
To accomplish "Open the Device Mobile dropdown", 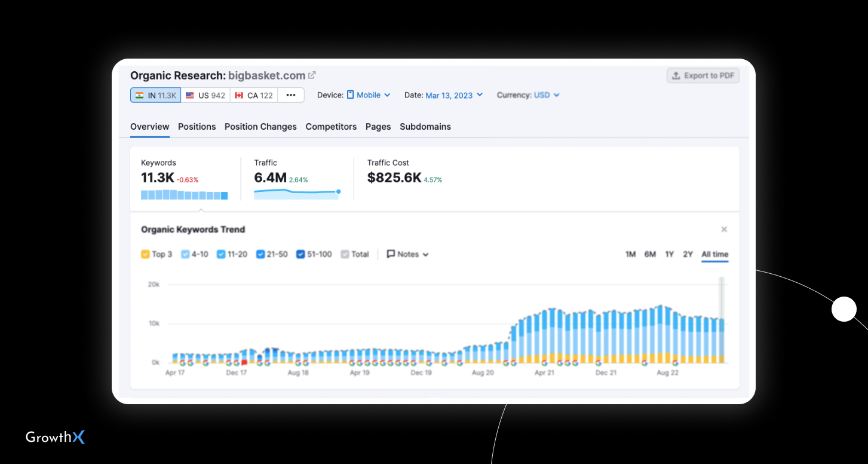I will (369, 95).
